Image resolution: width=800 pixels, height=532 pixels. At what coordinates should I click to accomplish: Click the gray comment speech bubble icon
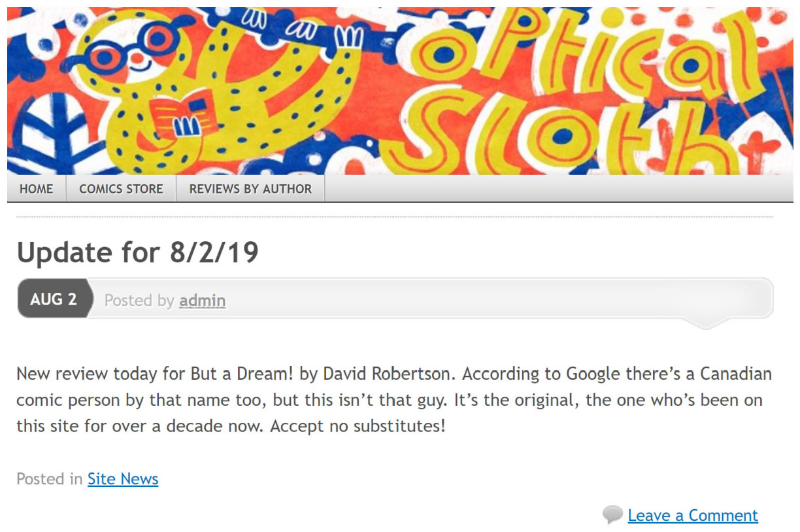pyautogui.click(x=612, y=515)
